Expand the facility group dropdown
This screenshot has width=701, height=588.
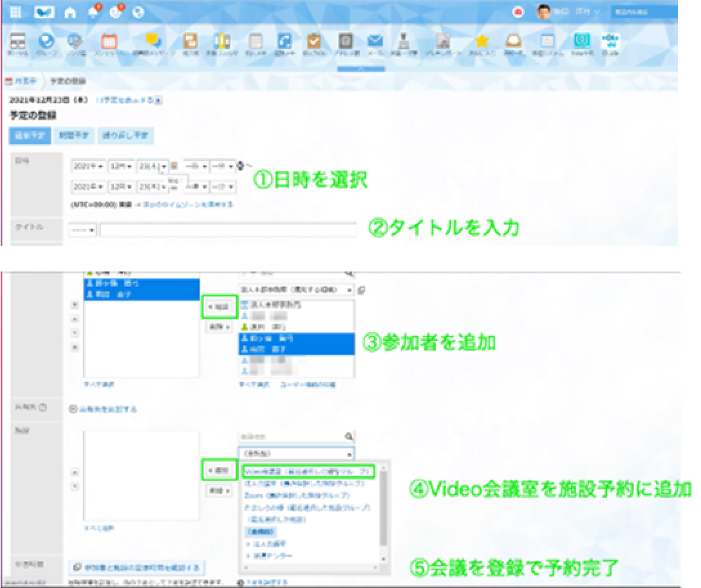(x=296, y=452)
